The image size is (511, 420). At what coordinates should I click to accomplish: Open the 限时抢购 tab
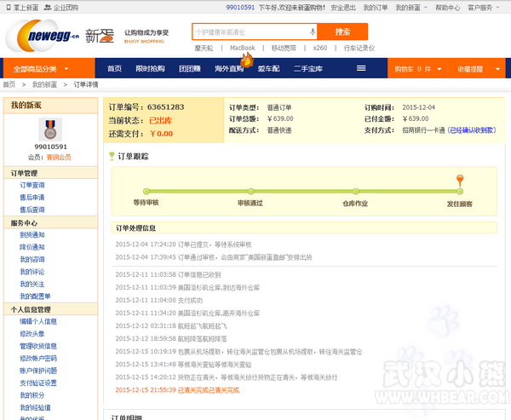[150, 68]
